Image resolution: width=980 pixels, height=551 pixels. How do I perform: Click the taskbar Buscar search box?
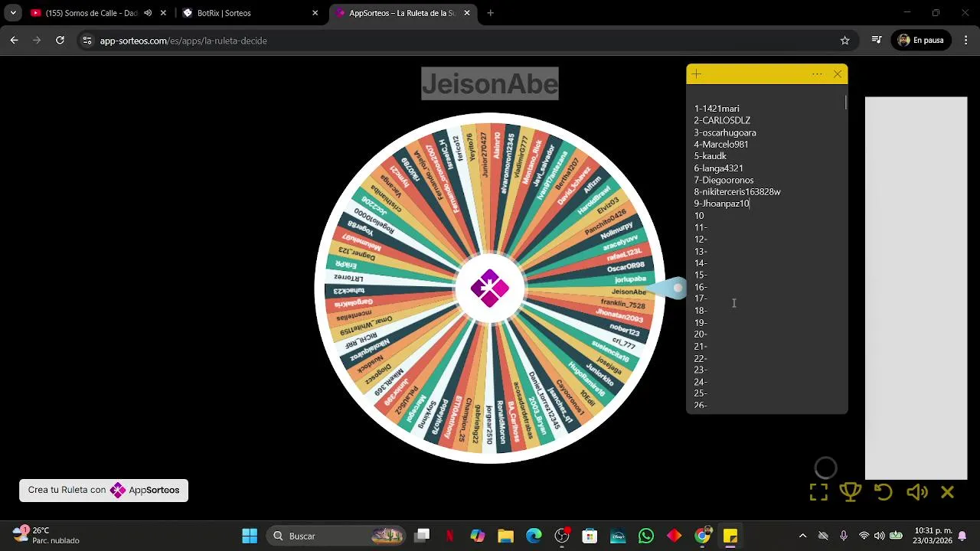tap(337, 536)
